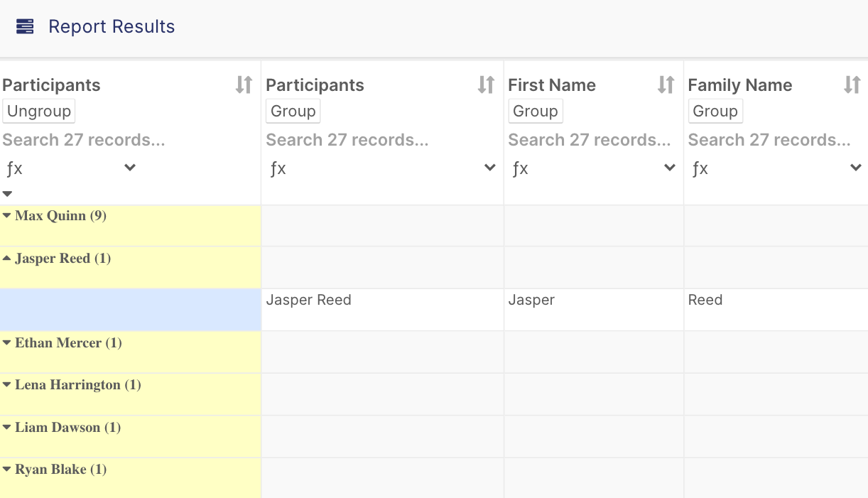Sort the second Participants column
Viewport: 868px width, 498px height.
pyautogui.click(x=486, y=85)
